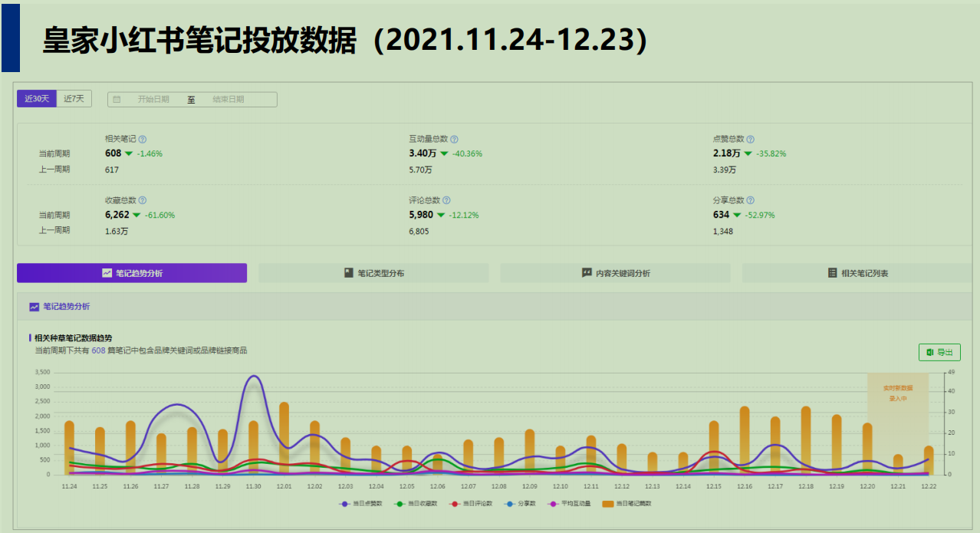Click the 11.24 bar in chart
This screenshot has width=980, height=533.
69,447
